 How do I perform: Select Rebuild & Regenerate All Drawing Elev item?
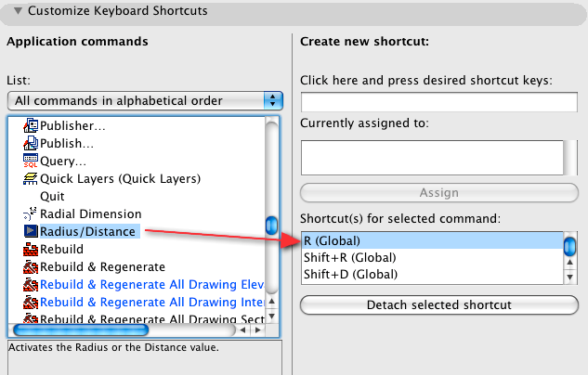point(150,284)
